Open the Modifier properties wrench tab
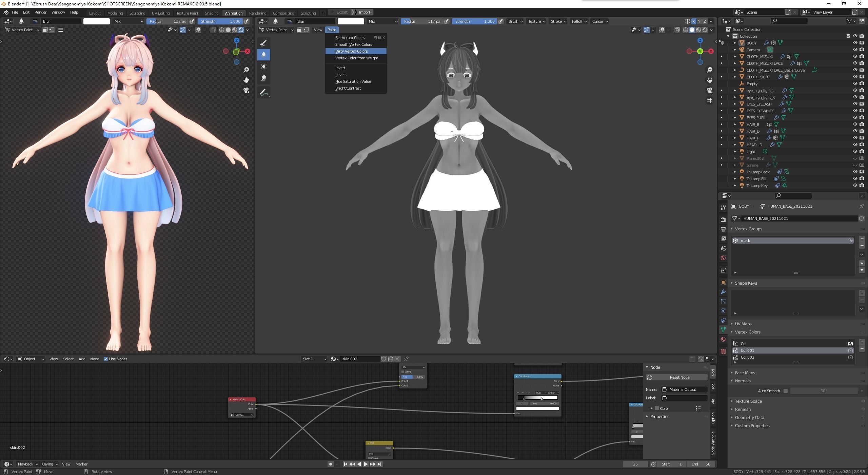Image resolution: width=868 pixels, height=475 pixels. click(723, 292)
